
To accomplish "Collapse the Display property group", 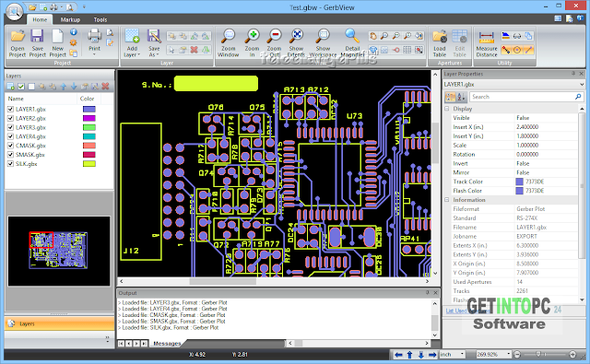I will tap(447, 109).
